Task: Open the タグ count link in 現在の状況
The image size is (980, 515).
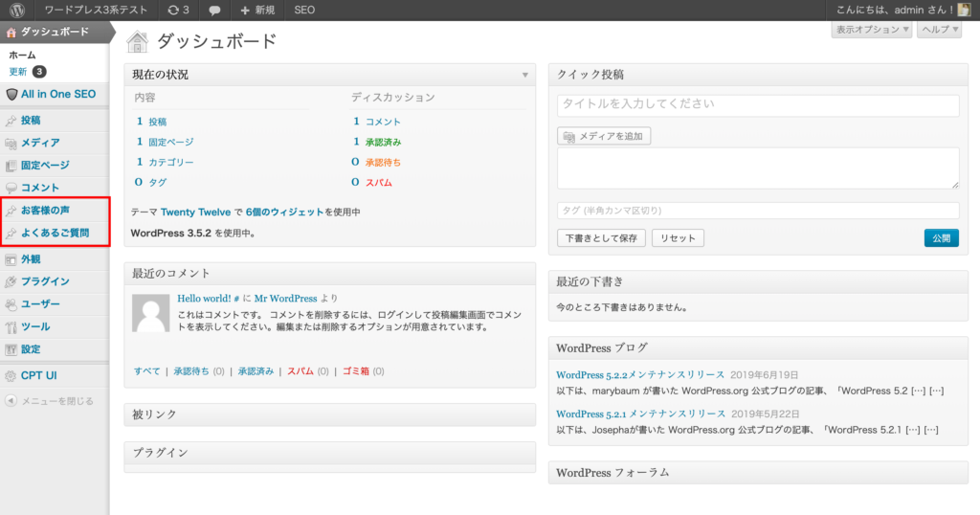Action: coord(158,183)
